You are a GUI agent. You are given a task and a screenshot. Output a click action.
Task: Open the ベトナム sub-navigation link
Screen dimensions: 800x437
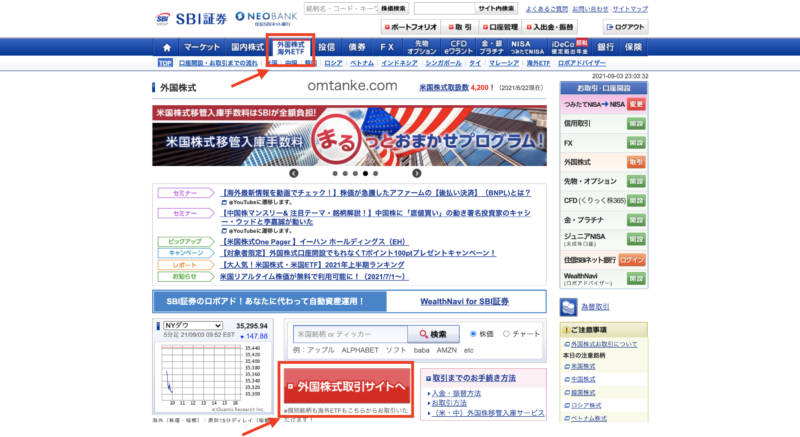point(362,63)
